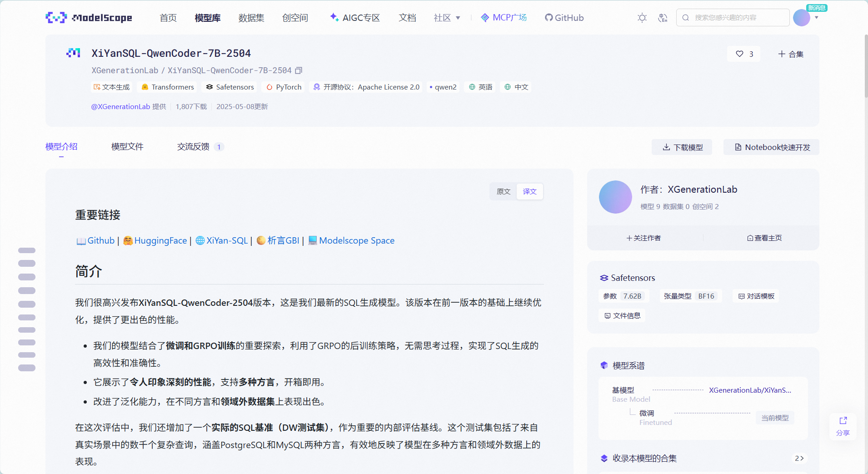Open the AIGC专区 section
This screenshot has height=474, width=868.
point(355,18)
